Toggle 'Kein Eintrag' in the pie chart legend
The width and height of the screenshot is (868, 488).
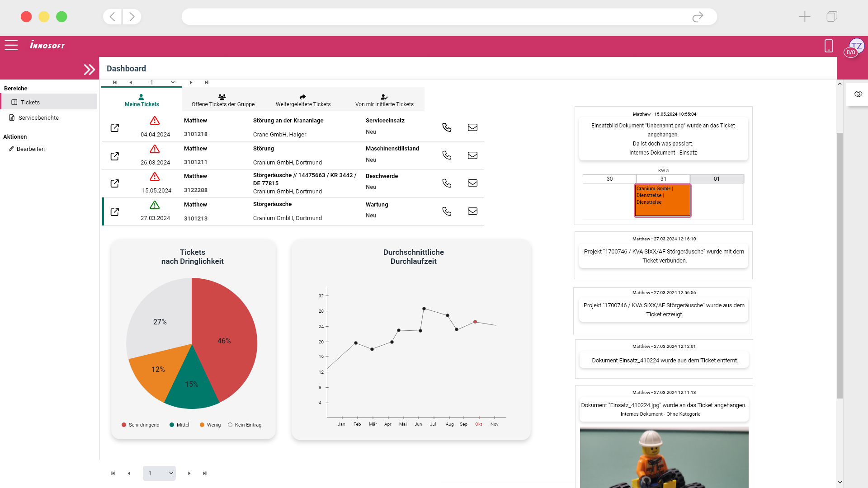pyautogui.click(x=245, y=424)
